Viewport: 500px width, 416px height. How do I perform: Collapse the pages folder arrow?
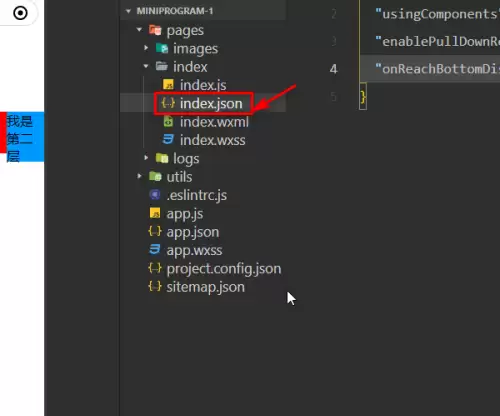point(139,30)
